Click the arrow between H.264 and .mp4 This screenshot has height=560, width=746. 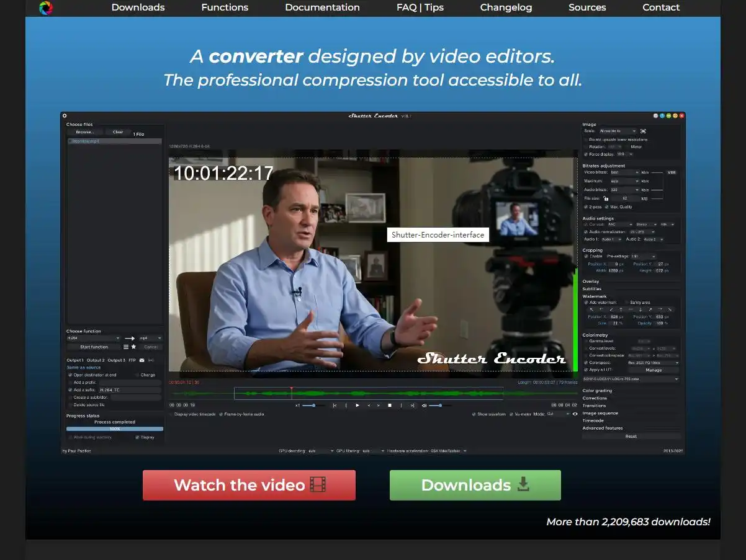coord(129,338)
